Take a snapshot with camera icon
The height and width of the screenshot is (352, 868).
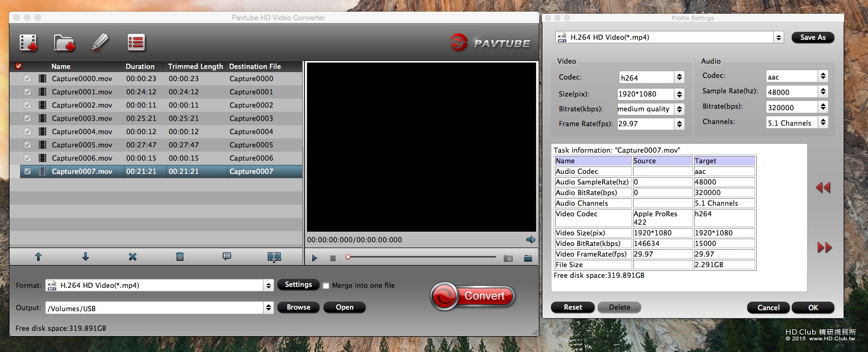[x=508, y=258]
